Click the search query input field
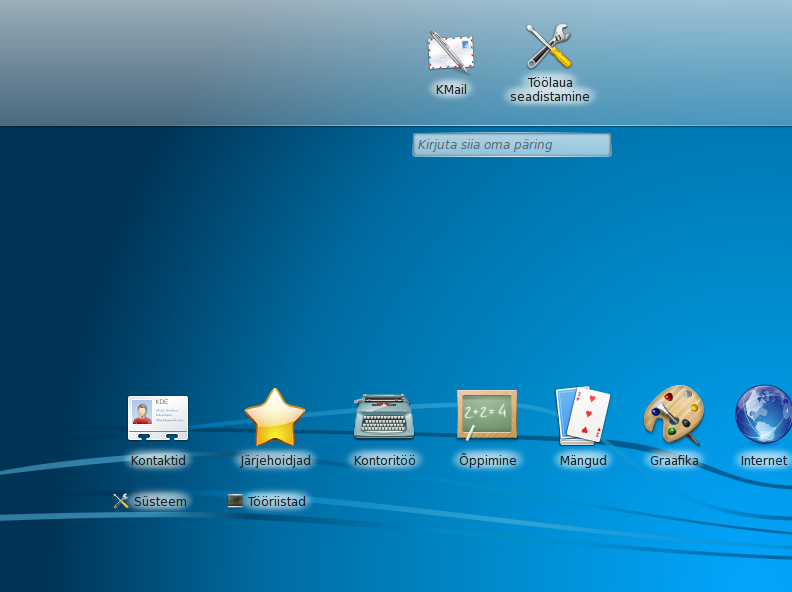Viewport: 792px width, 592px height. click(511, 145)
